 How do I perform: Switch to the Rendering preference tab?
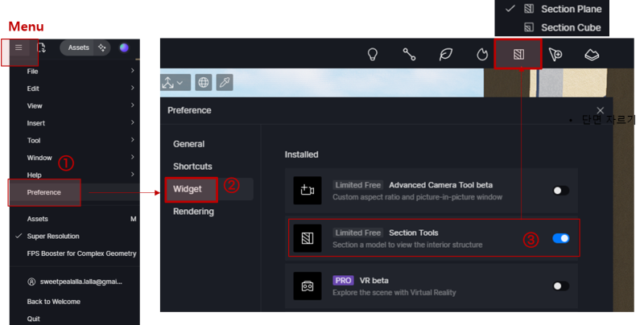pyautogui.click(x=193, y=212)
